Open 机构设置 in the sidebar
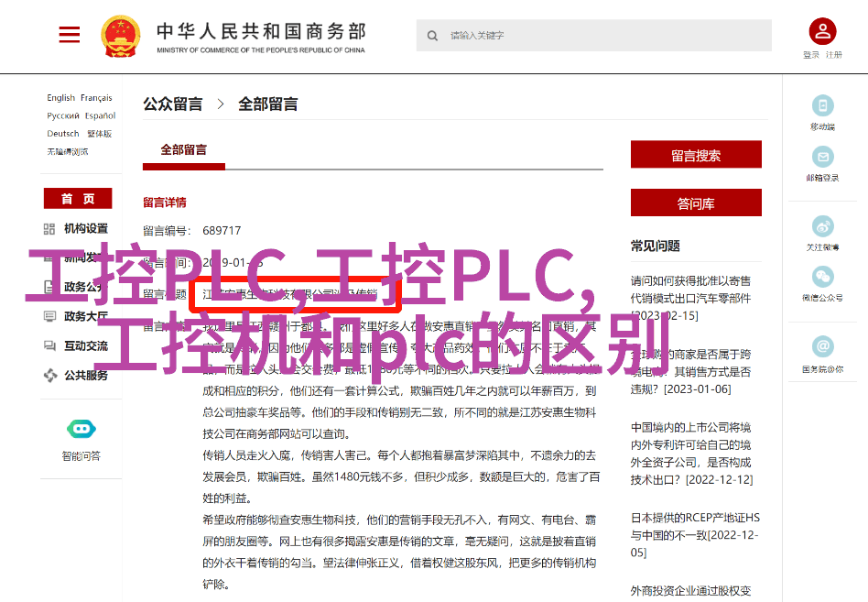Viewport: 868px width, 602px height. click(x=86, y=228)
